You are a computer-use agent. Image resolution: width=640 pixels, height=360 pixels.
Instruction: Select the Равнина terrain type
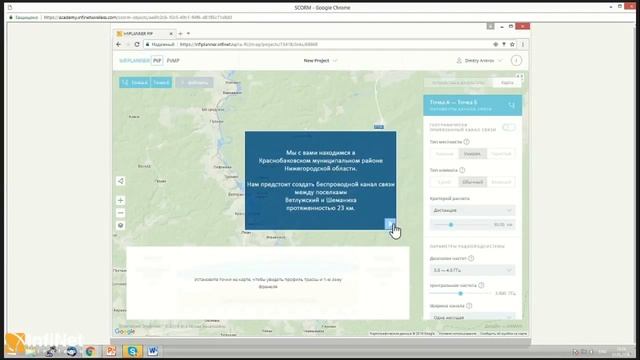tap(444, 154)
